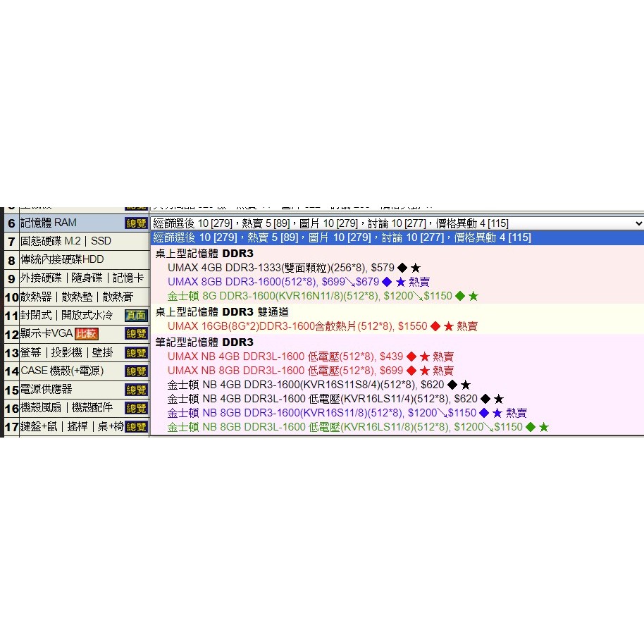Viewport: 644px width, 644px height.
Task: Select the 散熱器 | 散熱墊 | 散熱膏 category
Action: [x=77, y=297]
